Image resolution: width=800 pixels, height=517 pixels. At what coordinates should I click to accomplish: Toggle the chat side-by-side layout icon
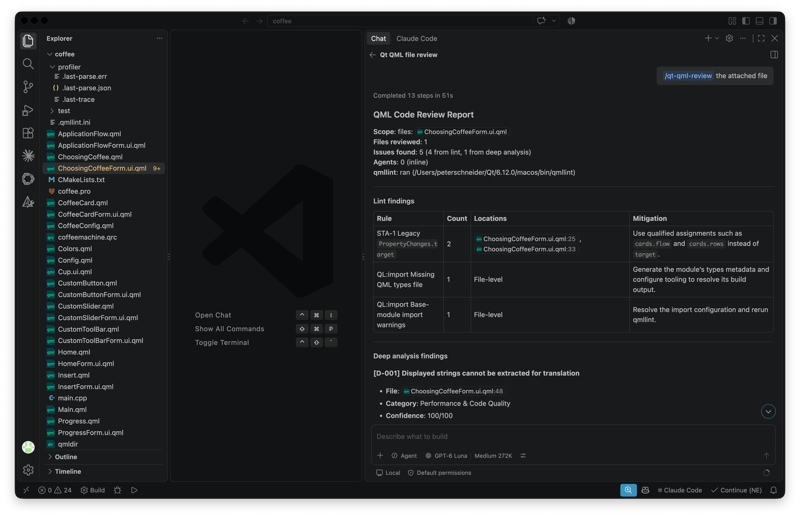click(x=774, y=55)
